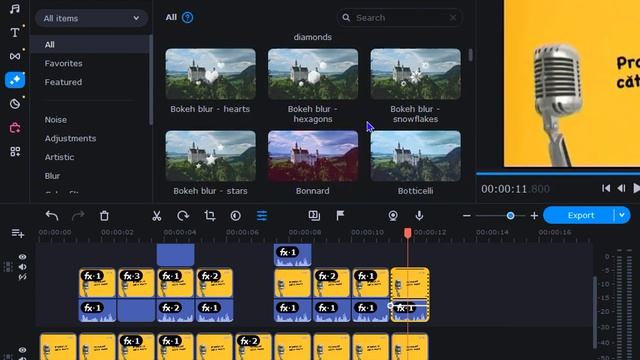The image size is (640, 360).
Task: Click the Add track icon
Action: 18,233
